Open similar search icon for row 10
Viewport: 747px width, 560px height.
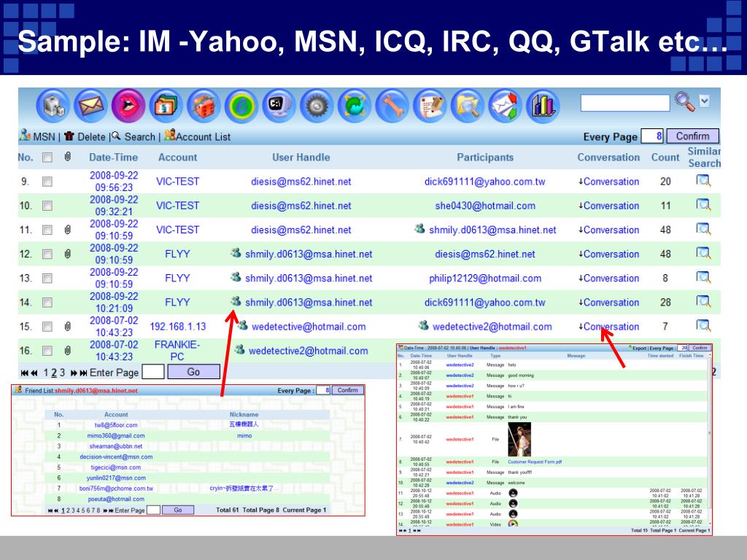(x=703, y=205)
